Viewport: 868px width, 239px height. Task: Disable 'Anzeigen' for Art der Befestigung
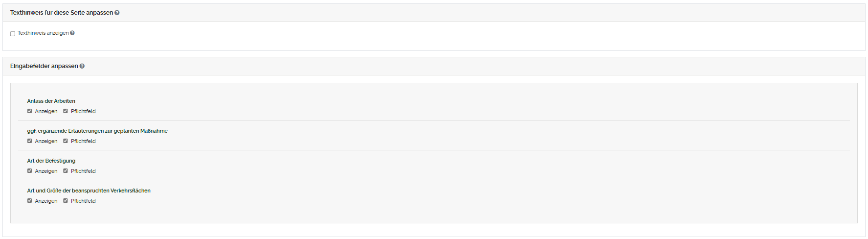(x=30, y=171)
